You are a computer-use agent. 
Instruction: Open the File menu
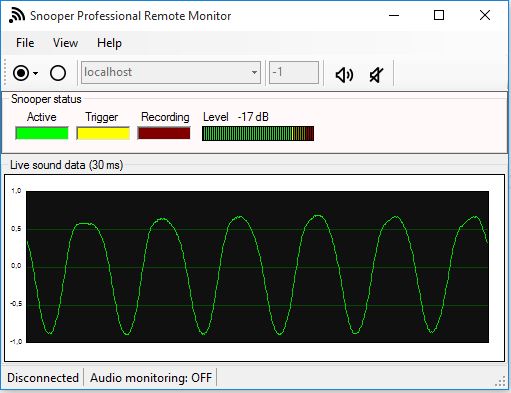[25, 43]
